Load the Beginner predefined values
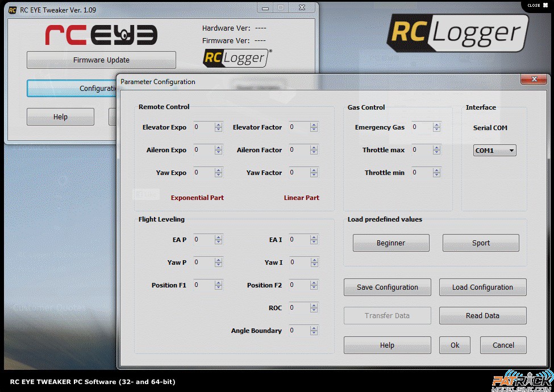 (391, 243)
